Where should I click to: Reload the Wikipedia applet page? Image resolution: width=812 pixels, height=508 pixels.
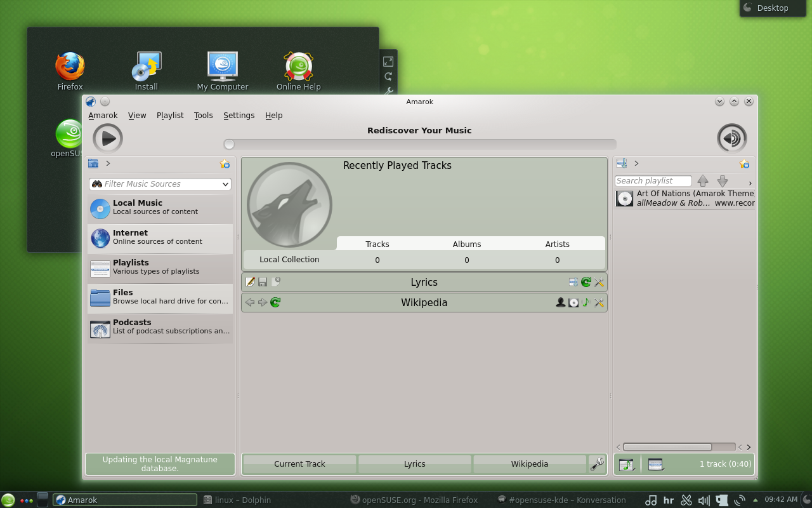click(275, 302)
